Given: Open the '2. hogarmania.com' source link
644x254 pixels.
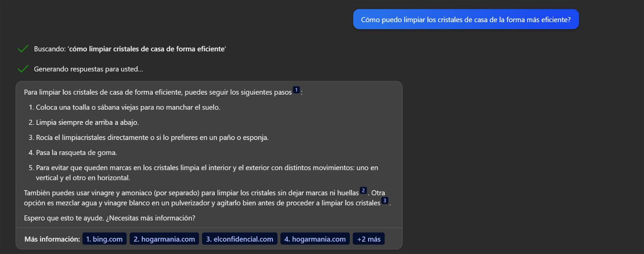Looking at the screenshot, I should (164, 239).
